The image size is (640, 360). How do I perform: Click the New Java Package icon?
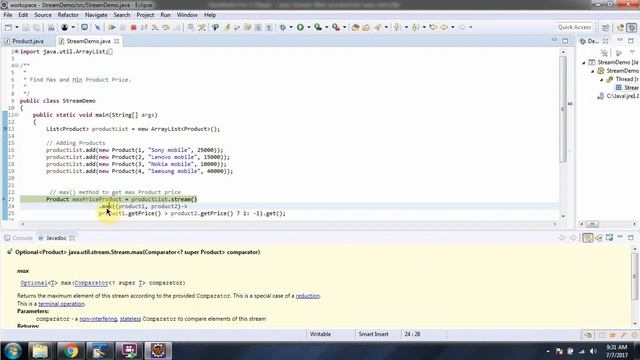[356, 27]
